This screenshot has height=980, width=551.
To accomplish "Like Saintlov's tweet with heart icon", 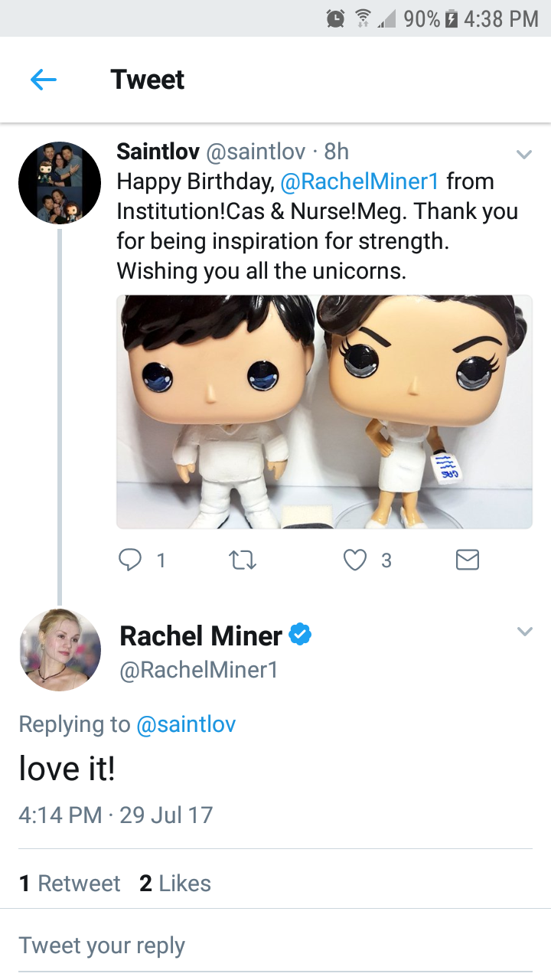I will coord(354,561).
